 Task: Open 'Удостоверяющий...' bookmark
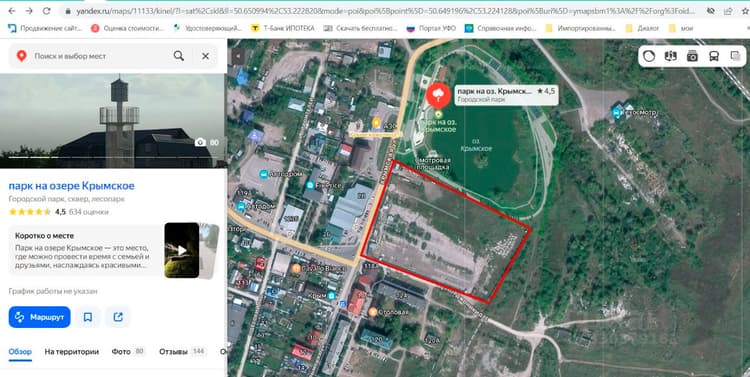pyautogui.click(x=208, y=28)
